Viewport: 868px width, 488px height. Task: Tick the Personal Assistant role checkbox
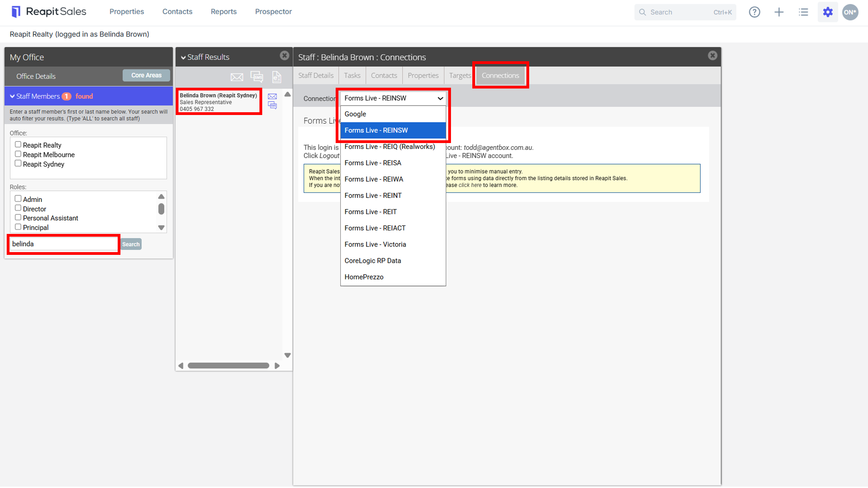coord(18,218)
